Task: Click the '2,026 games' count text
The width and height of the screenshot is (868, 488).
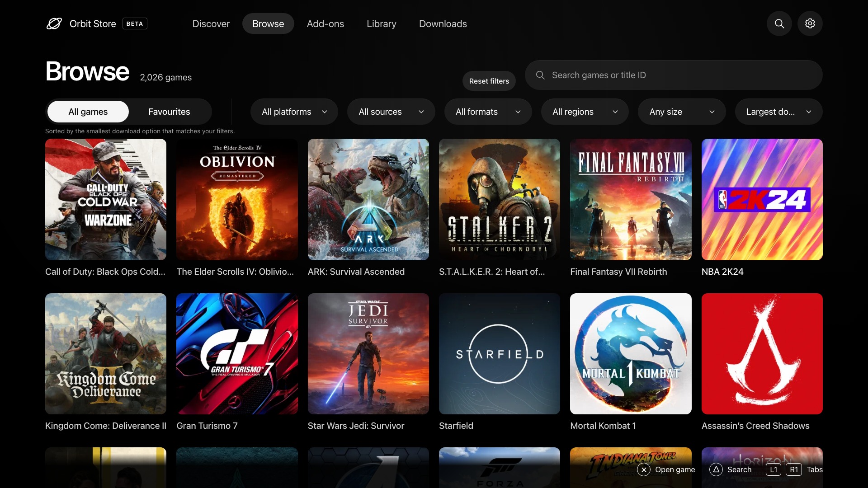Action: (166, 77)
